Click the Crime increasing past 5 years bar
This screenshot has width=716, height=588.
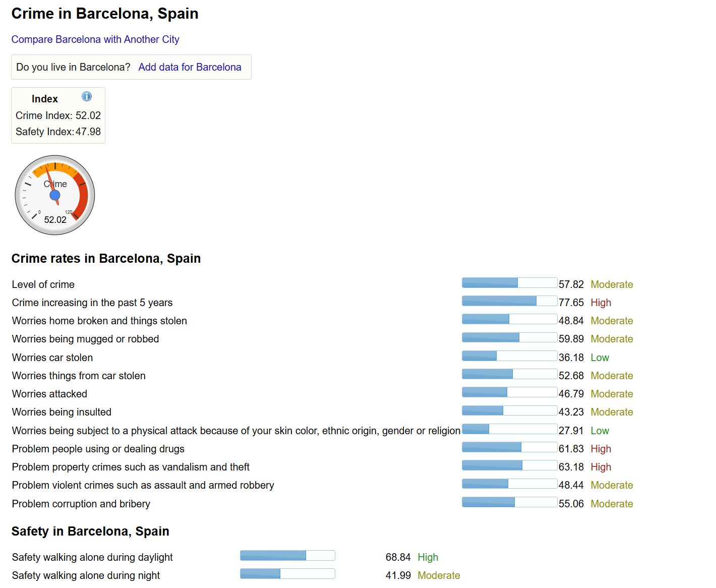pos(509,301)
